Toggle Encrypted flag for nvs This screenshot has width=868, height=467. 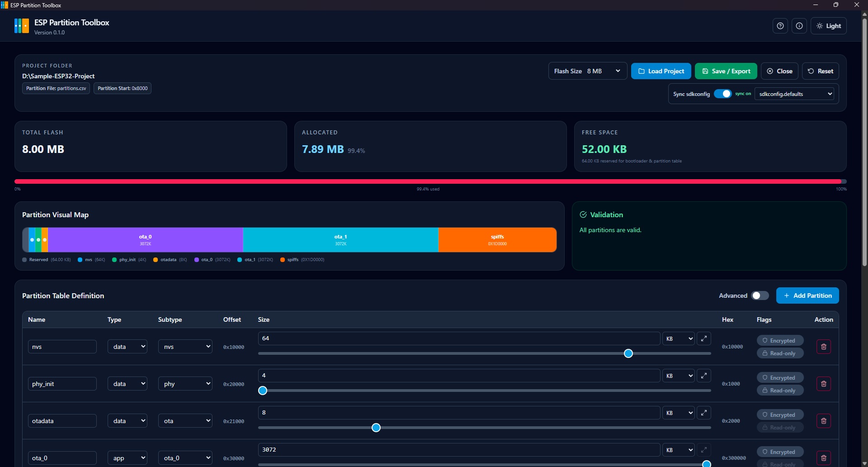pos(780,340)
